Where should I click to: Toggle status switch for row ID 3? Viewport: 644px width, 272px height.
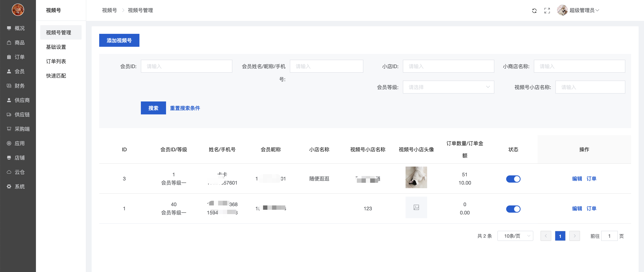click(513, 179)
